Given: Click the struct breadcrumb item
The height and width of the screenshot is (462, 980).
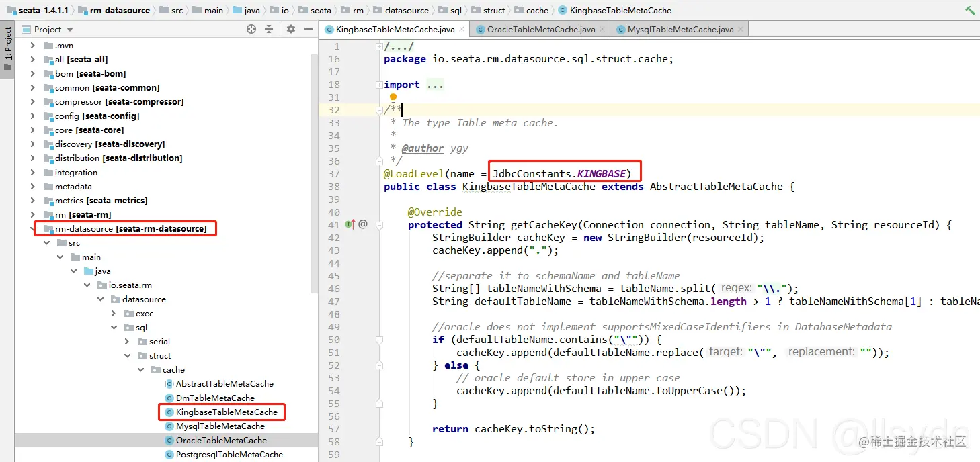Looking at the screenshot, I should pos(488,10).
